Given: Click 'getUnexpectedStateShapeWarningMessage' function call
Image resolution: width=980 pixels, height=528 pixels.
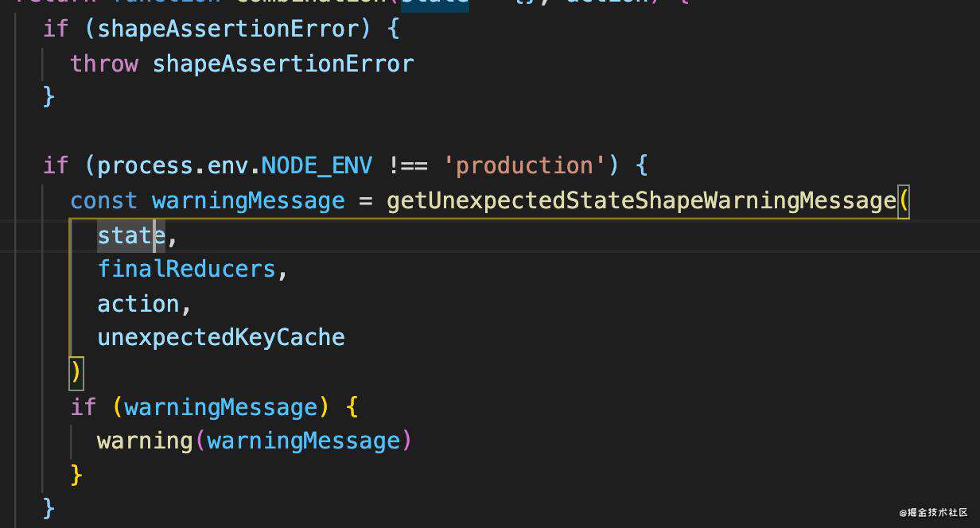Looking at the screenshot, I should [641, 201].
